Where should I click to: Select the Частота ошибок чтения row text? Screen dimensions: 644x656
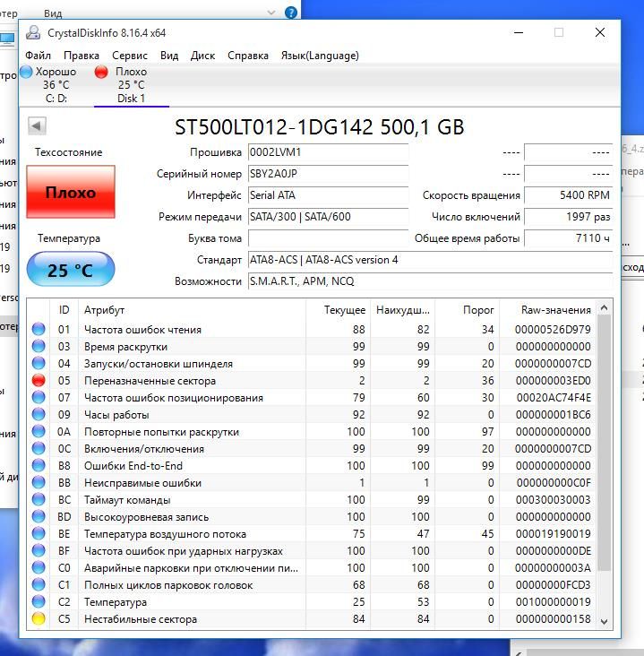coord(142,330)
